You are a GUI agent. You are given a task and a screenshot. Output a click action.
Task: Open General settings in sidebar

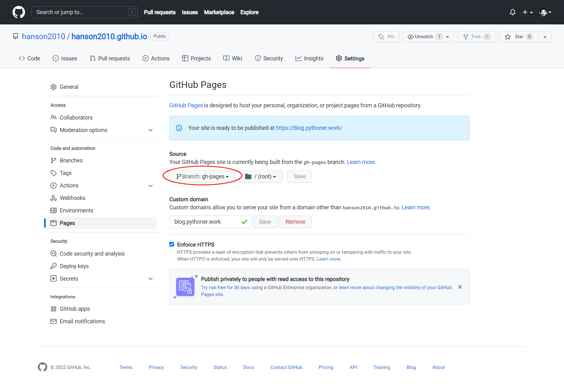[x=102, y=87]
